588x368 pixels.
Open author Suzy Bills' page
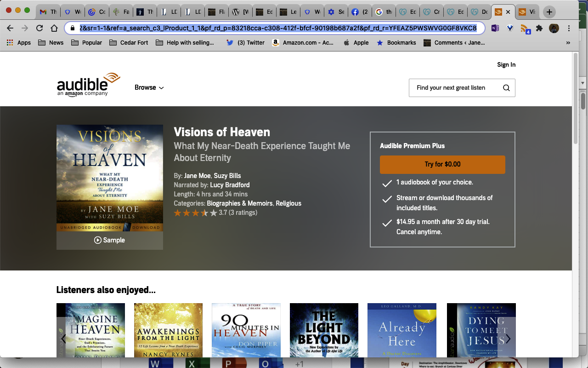227,176
